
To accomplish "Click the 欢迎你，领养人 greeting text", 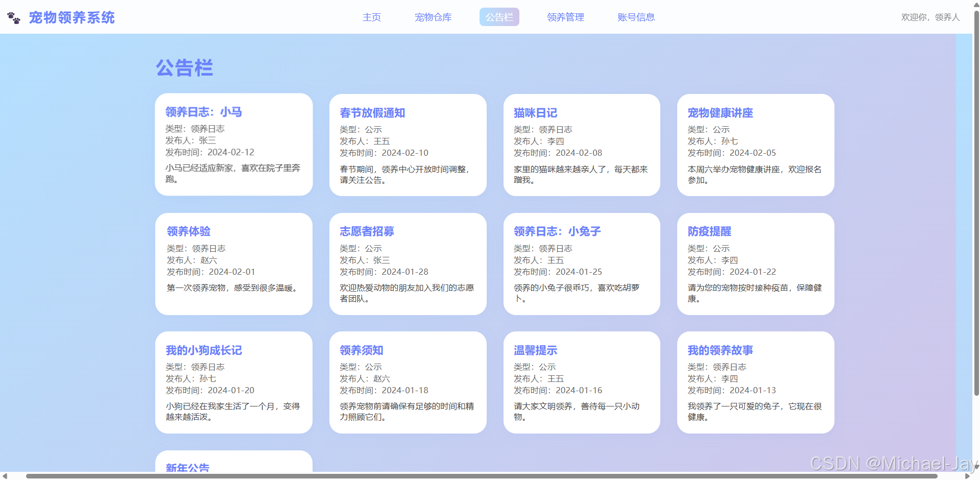I will (x=930, y=17).
